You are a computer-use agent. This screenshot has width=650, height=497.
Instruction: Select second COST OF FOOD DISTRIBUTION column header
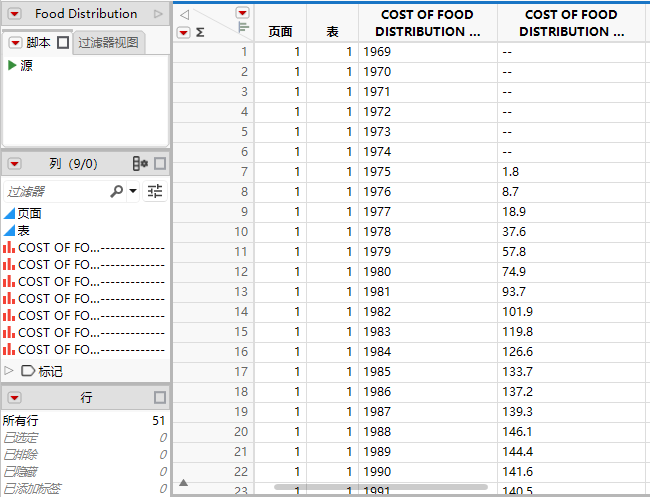tap(571, 23)
